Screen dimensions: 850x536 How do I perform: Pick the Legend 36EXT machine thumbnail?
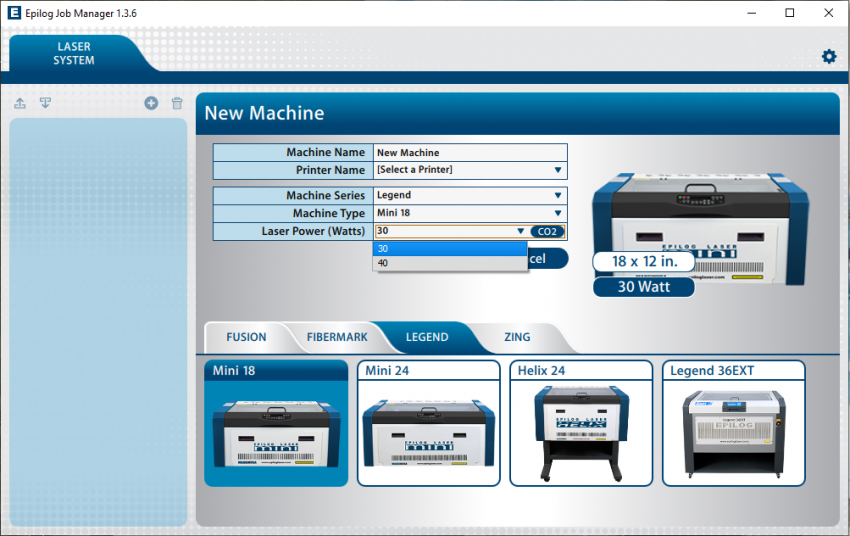tap(733, 424)
